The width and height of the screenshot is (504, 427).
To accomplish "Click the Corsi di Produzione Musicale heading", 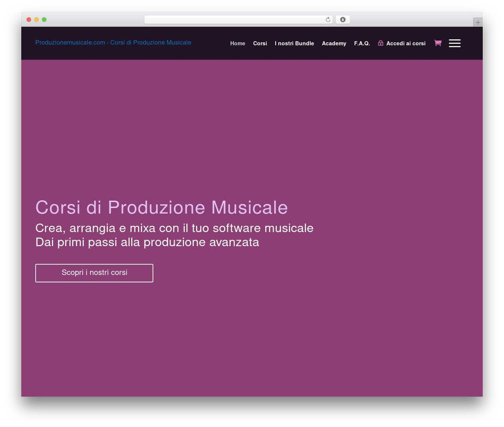I will 162,207.
